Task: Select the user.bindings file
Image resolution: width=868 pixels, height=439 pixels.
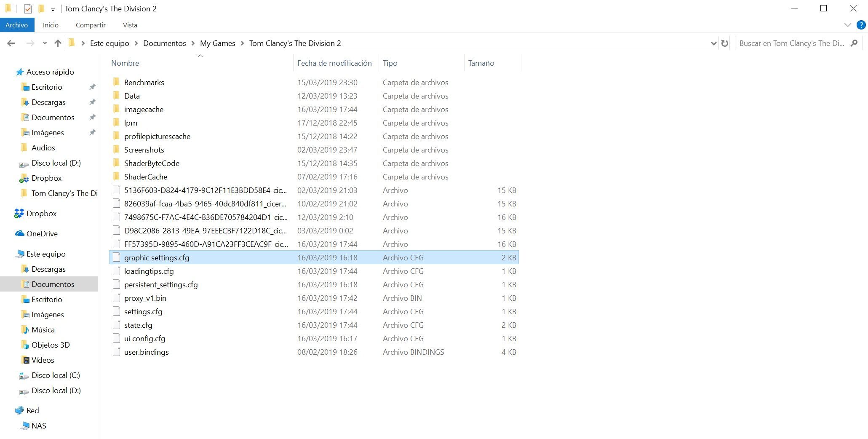Action: tap(146, 352)
